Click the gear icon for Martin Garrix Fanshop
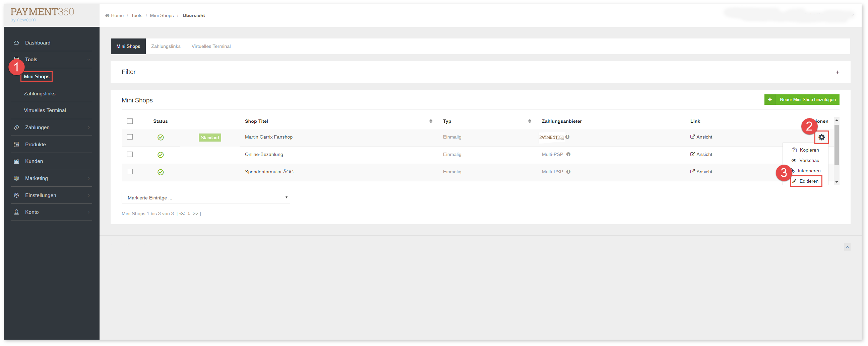The image size is (868, 346). point(821,137)
